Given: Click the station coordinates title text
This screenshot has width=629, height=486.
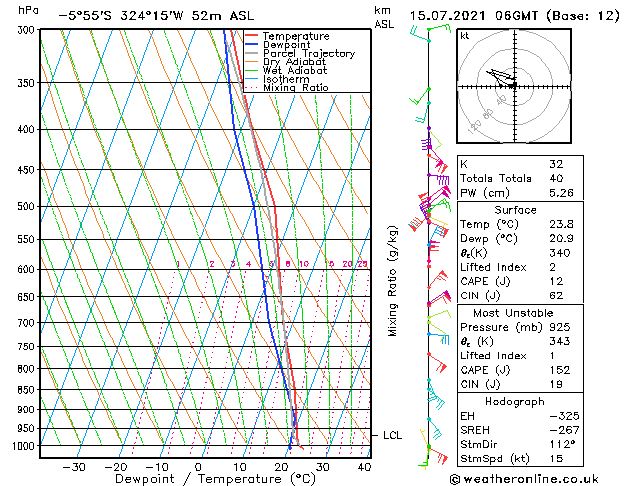Looking at the screenshot, I should 156,16.
